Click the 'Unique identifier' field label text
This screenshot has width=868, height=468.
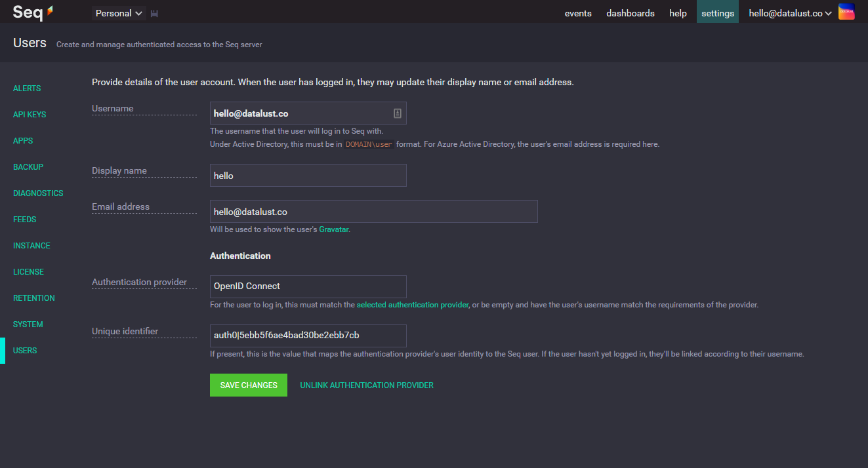click(125, 332)
